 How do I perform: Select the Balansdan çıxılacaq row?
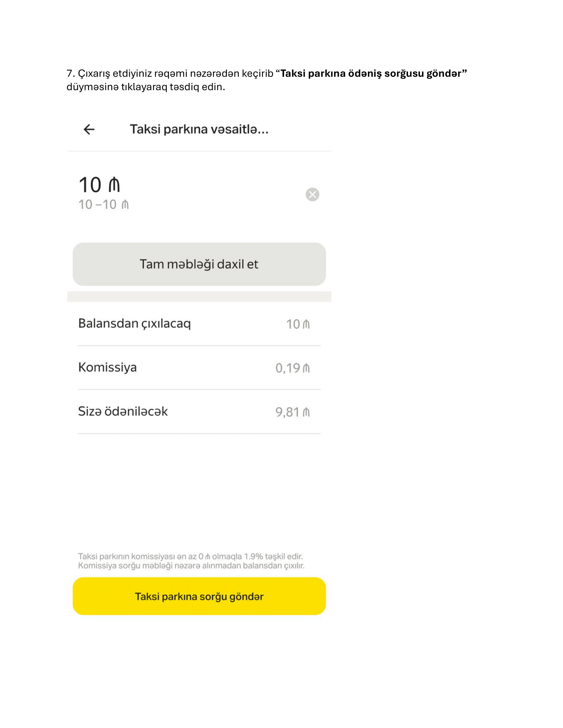pyautogui.click(x=199, y=324)
